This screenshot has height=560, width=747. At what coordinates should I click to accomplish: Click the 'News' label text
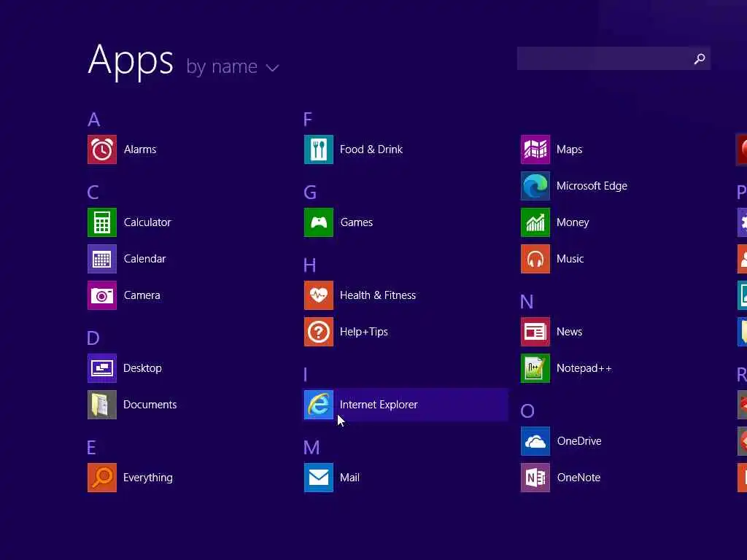(569, 332)
